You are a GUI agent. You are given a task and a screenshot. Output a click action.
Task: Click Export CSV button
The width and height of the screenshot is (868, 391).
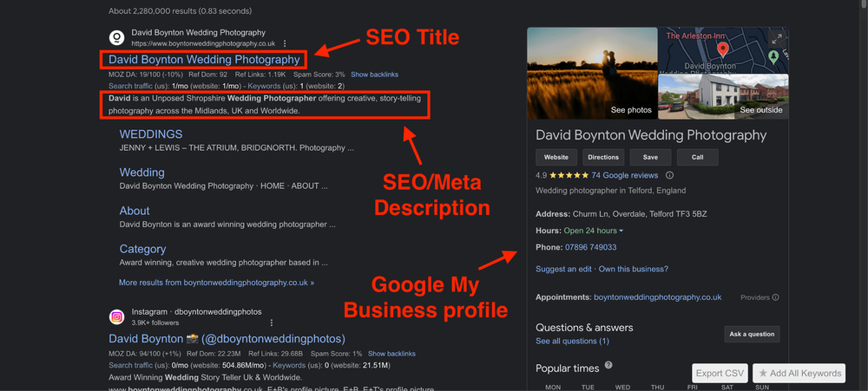pos(720,374)
